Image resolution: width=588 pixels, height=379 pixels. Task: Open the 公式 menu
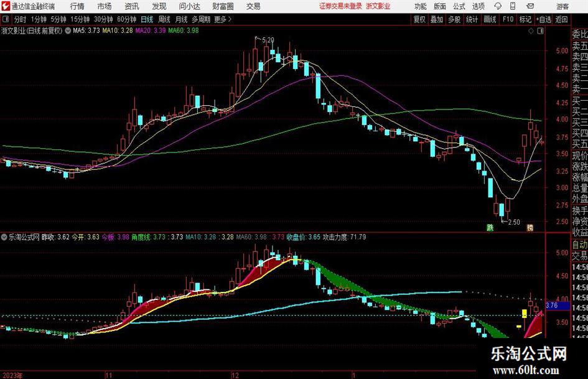tap(459, 6)
